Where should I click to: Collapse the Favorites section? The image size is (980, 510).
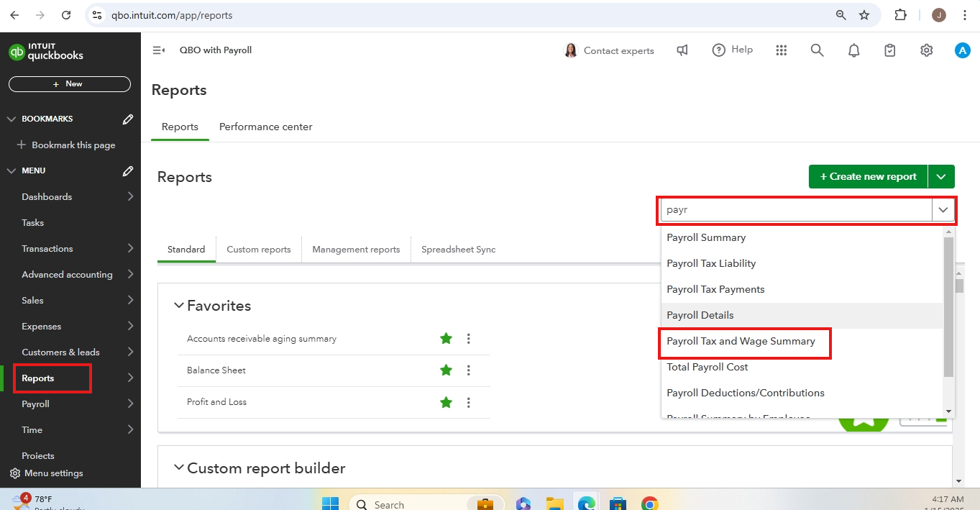(179, 306)
